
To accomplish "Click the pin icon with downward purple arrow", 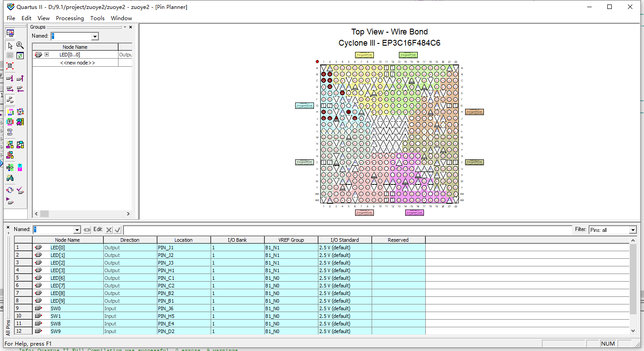I will click(10, 78).
